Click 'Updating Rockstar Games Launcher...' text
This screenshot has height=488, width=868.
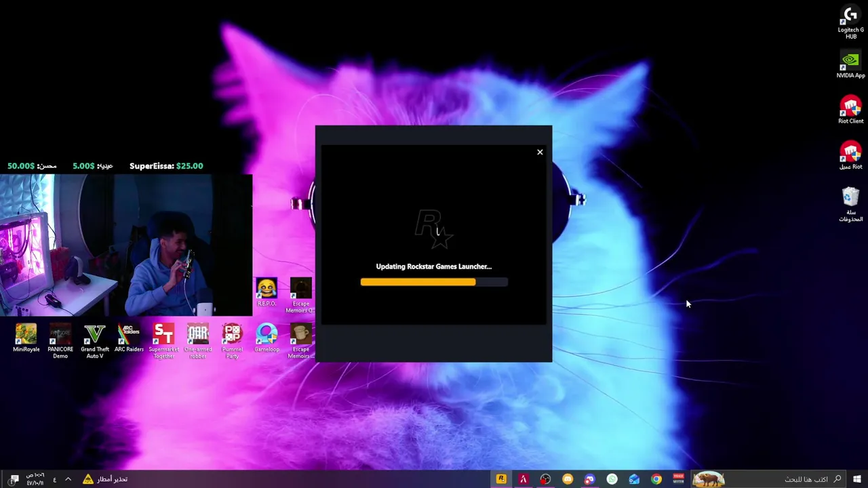coord(434,266)
